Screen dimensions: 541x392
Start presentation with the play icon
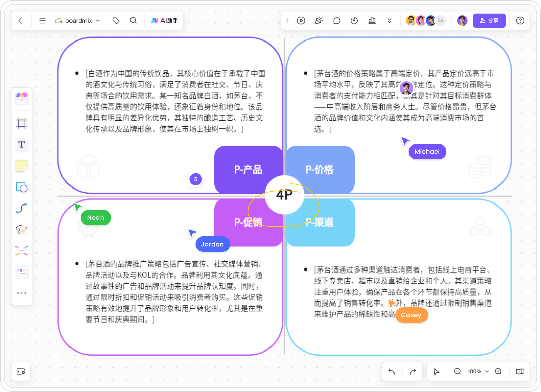pyautogui.click(x=301, y=21)
